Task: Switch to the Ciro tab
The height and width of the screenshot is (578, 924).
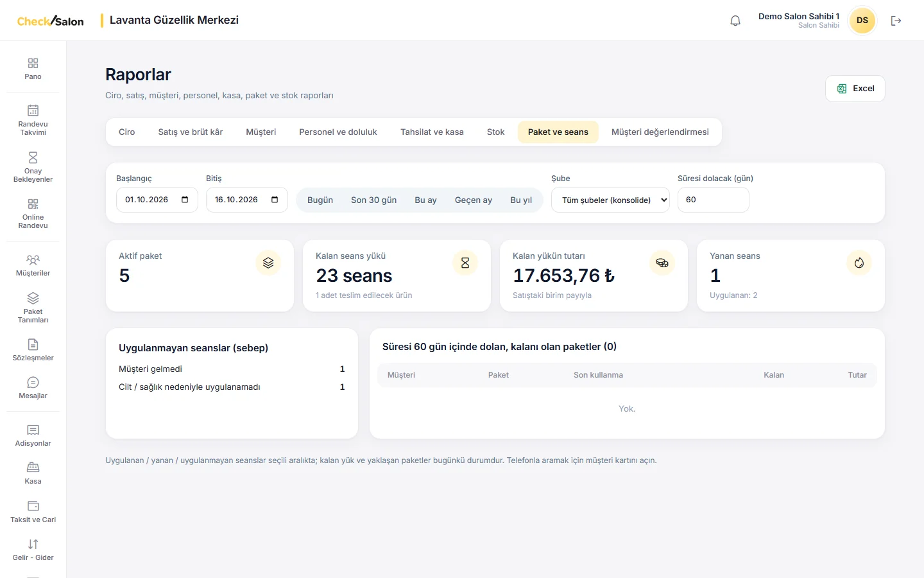Action: coord(127,132)
